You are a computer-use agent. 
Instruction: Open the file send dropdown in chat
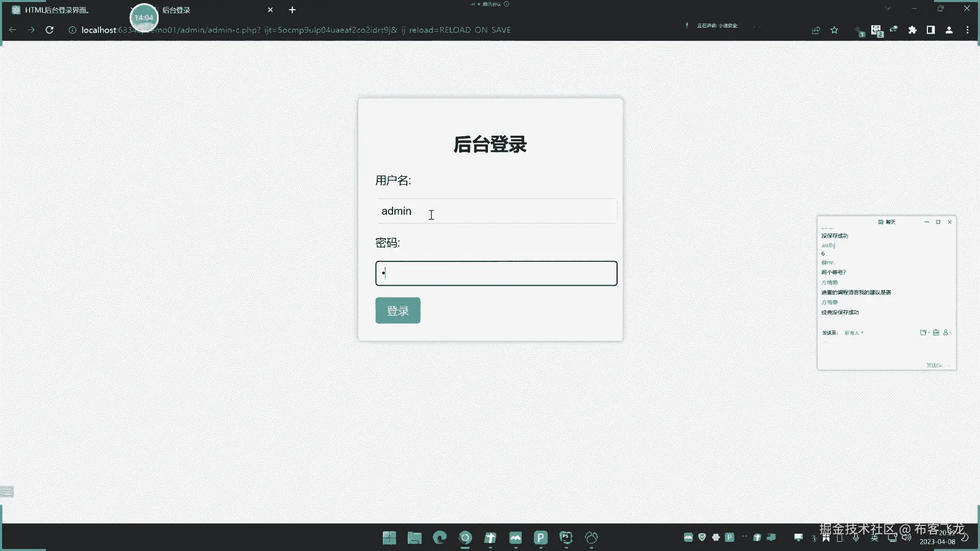924,333
